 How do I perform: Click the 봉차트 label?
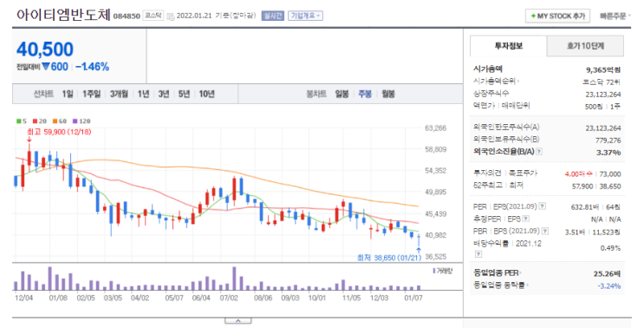[316, 94]
